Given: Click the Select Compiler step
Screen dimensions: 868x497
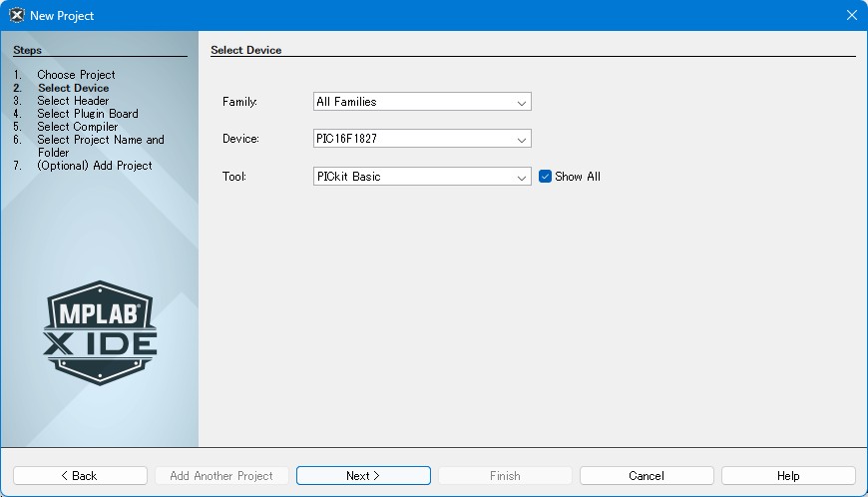Looking at the screenshot, I should click(x=77, y=127).
